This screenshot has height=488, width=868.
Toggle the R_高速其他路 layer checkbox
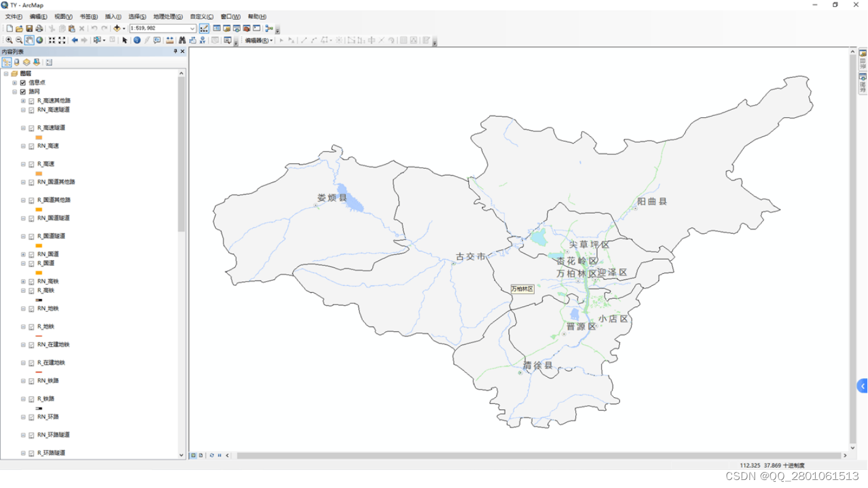tap(32, 101)
